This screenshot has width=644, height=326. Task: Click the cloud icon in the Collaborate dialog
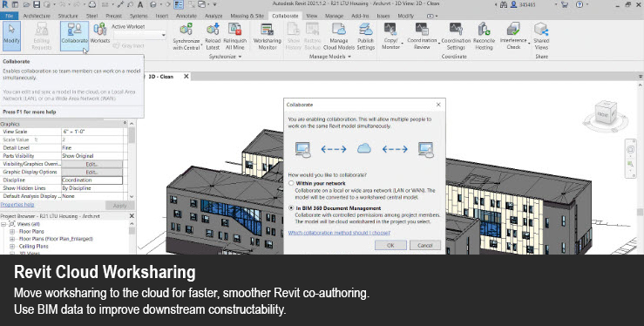click(364, 149)
